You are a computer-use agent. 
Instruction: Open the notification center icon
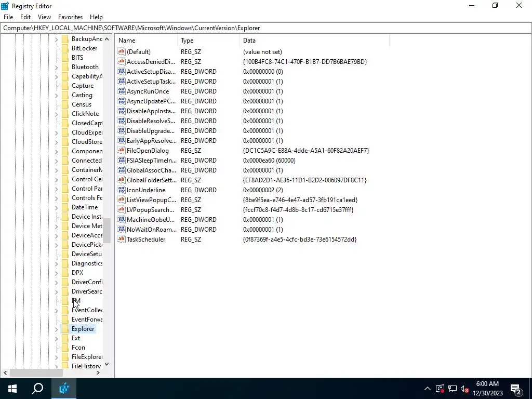[x=516, y=389]
